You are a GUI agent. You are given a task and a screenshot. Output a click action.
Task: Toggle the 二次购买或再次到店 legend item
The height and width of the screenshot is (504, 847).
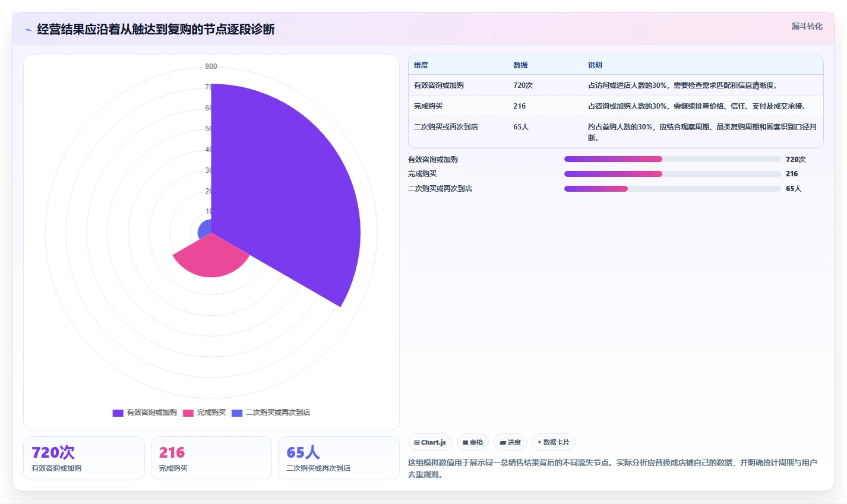(x=271, y=413)
